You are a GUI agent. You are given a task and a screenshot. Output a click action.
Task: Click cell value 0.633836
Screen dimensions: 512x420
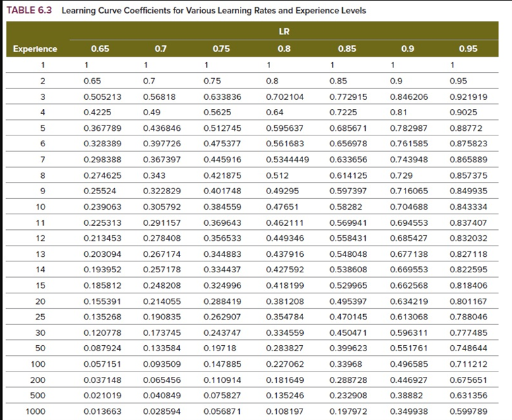click(x=222, y=97)
